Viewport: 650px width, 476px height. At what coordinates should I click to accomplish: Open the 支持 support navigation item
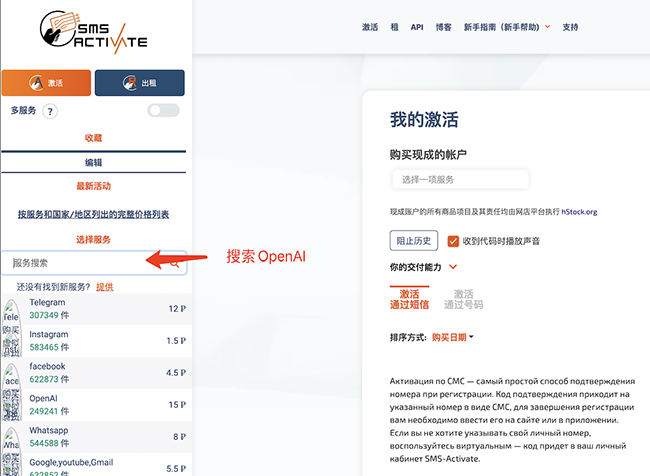click(x=570, y=27)
